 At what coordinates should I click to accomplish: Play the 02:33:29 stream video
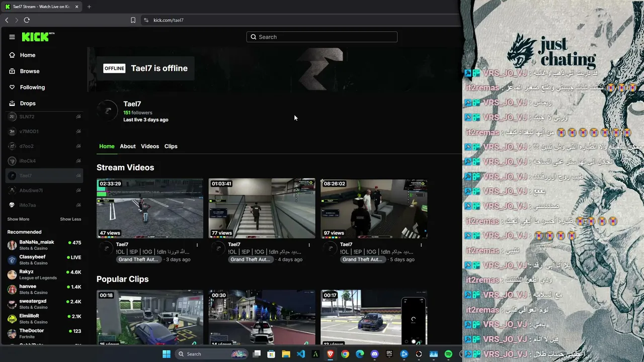[x=150, y=208]
